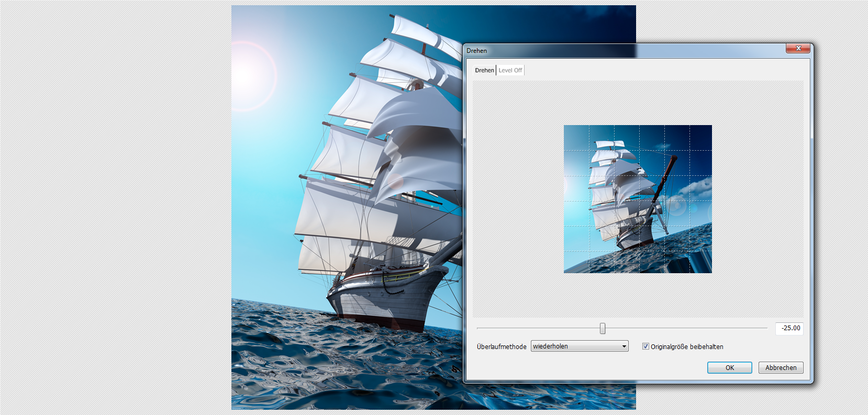The width and height of the screenshot is (868, 415).
Task: Click the rotated ship preview thumbnail
Action: pos(638,199)
